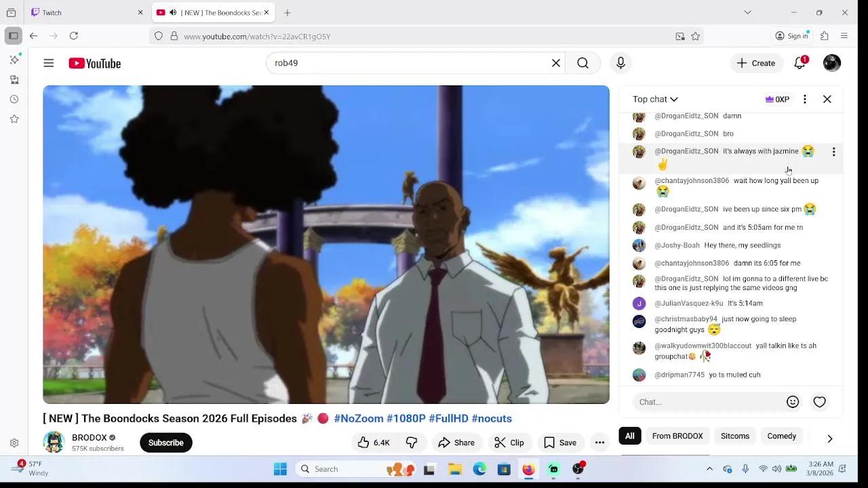The height and width of the screenshot is (488, 868).
Task: Open the YouTube guide hamburger menu
Action: [x=49, y=63]
